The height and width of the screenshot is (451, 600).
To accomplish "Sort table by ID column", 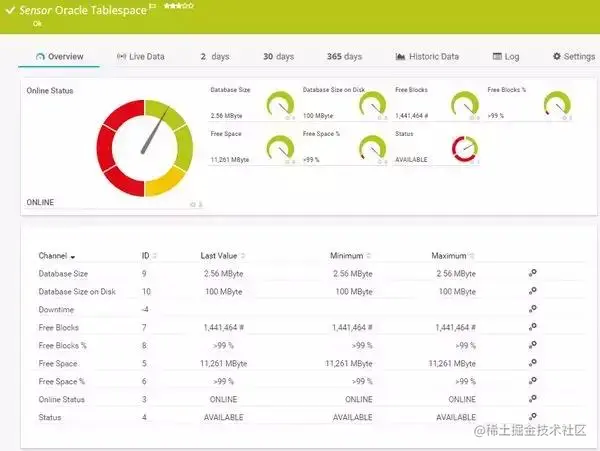I will click(x=149, y=256).
